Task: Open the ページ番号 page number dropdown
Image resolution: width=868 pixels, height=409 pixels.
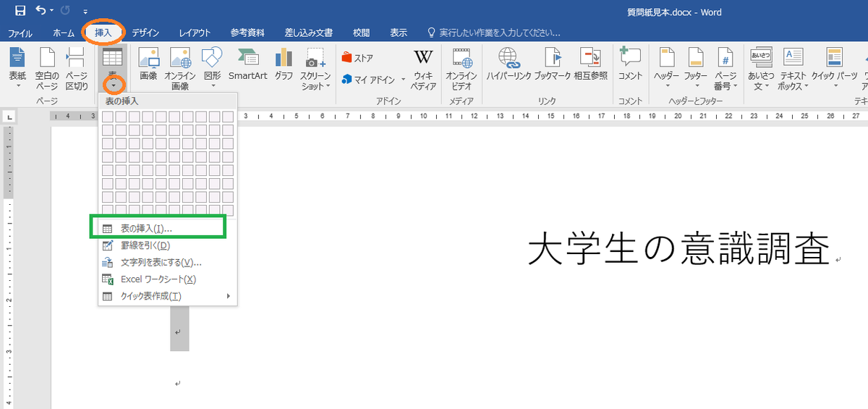Action: pos(726,68)
